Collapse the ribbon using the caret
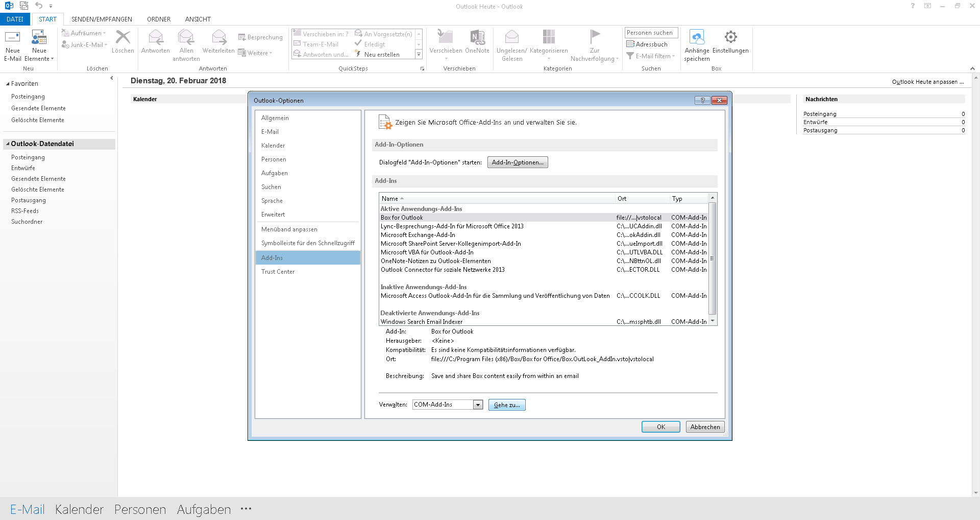The height and width of the screenshot is (520, 980). pyautogui.click(x=972, y=68)
